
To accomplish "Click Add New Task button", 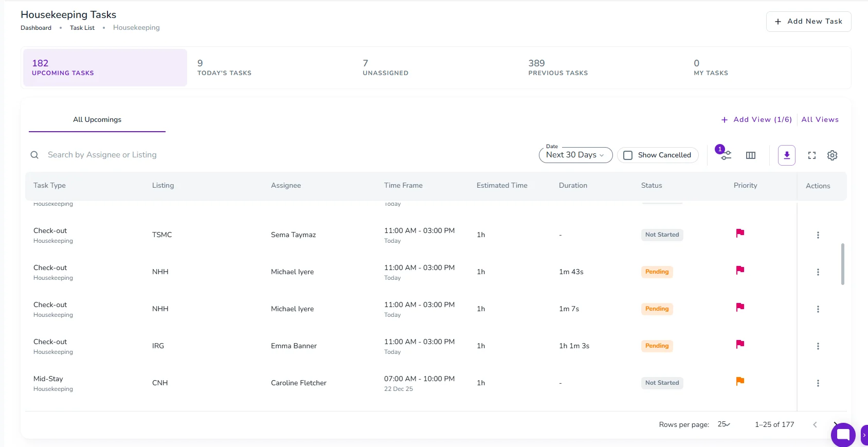I will pos(808,22).
